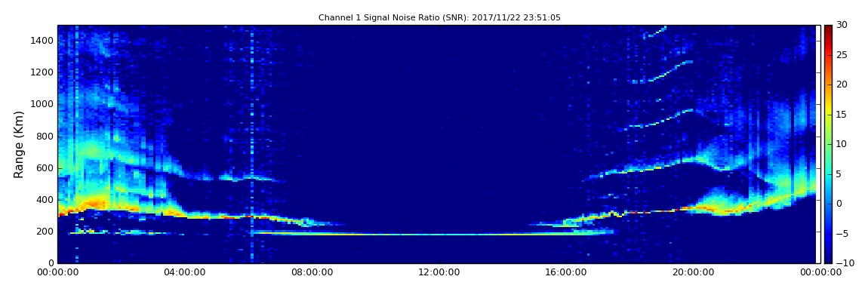The width and height of the screenshot is (868, 307).
Task: Click the colorbar label 30
Action: [842, 25]
